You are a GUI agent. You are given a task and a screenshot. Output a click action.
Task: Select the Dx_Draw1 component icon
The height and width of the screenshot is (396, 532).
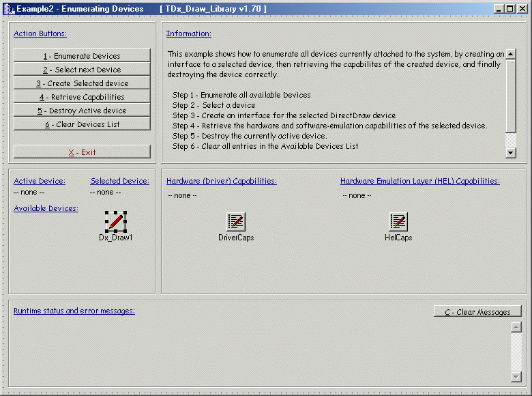click(x=116, y=221)
